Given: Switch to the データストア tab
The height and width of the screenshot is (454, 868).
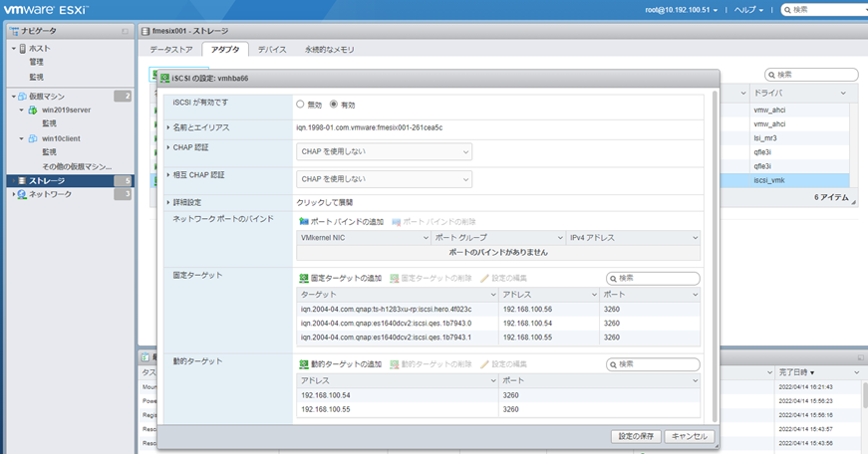Looking at the screenshot, I should (x=171, y=49).
